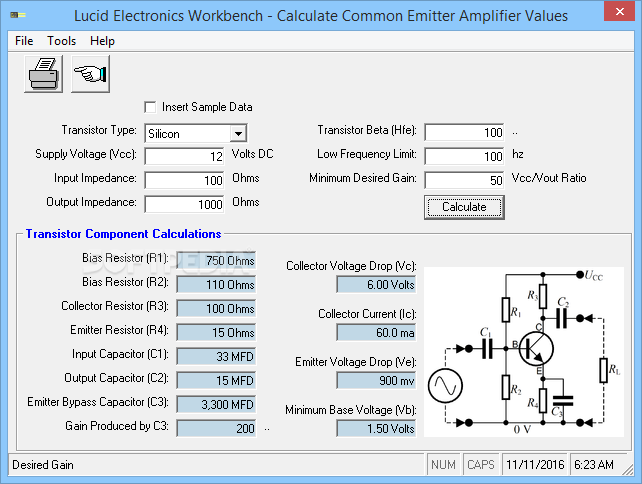Select the Bias Resistor R1 result 750 Ohms
642x484 pixels.
tap(216, 260)
